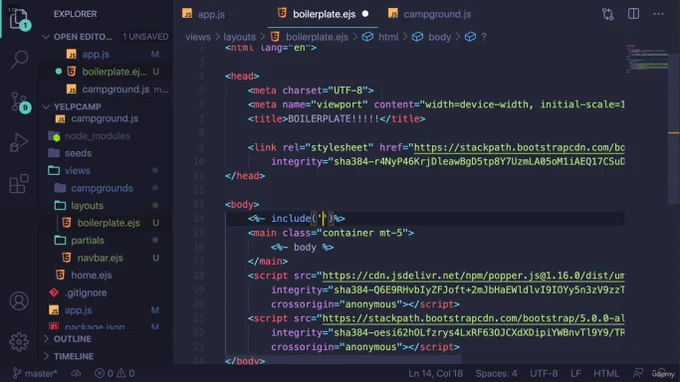Screen dimensions: 680x382
Task: Select the body symbol in breadcrumbs
Action: [431, 37]
